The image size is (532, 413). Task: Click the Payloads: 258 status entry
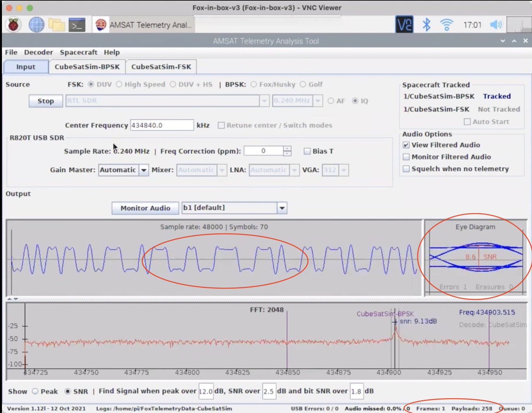[472, 409]
